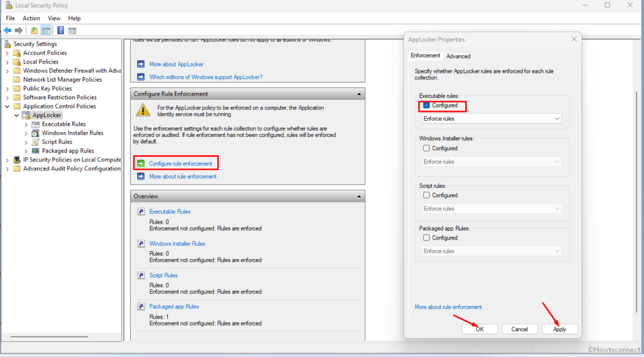
Task: Click the shortcut icon beside Script Rules overview
Action: (x=141, y=275)
